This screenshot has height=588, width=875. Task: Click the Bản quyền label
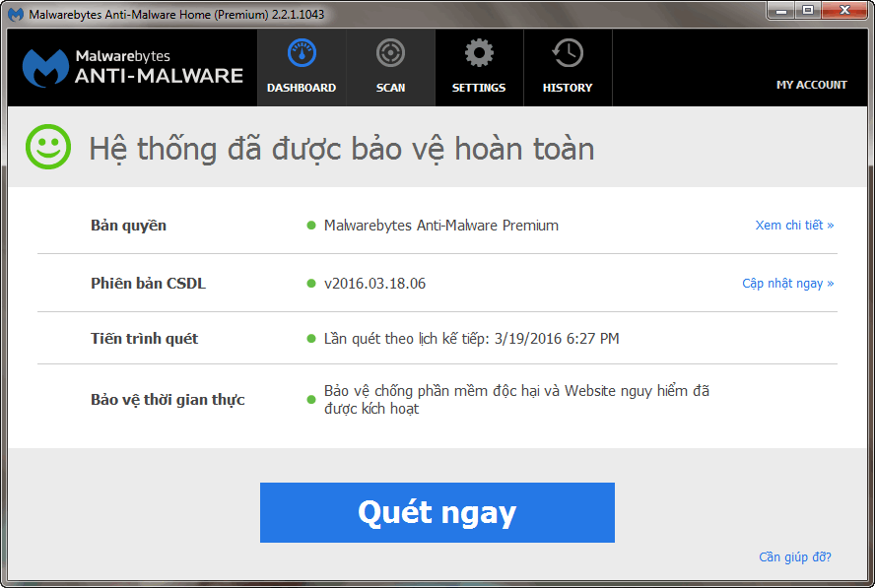coord(128,226)
